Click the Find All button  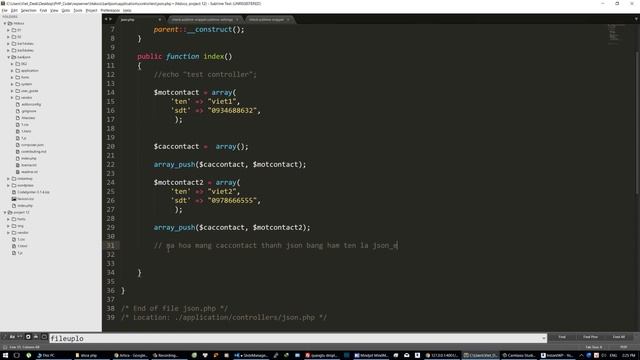(x=619, y=337)
